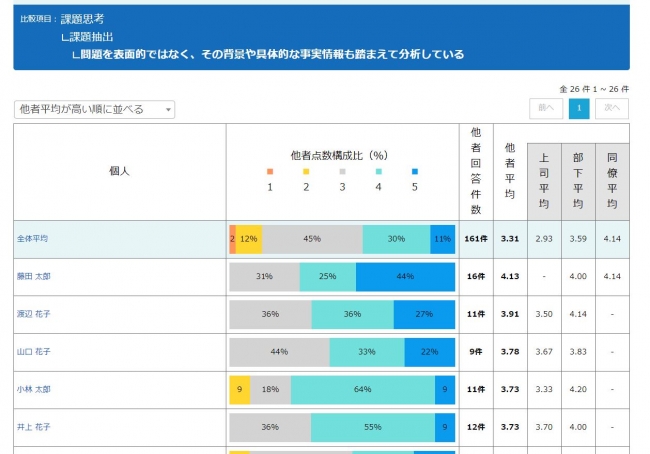Image resolution: width=650 pixels, height=454 pixels.
Task: Click the 2.93 上司平均 value in 全体平均 row
Action: click(x=544, y=239)
